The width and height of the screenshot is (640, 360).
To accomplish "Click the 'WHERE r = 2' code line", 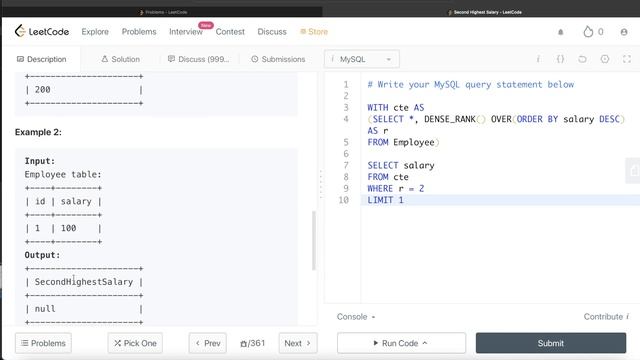I will point(396,189).
